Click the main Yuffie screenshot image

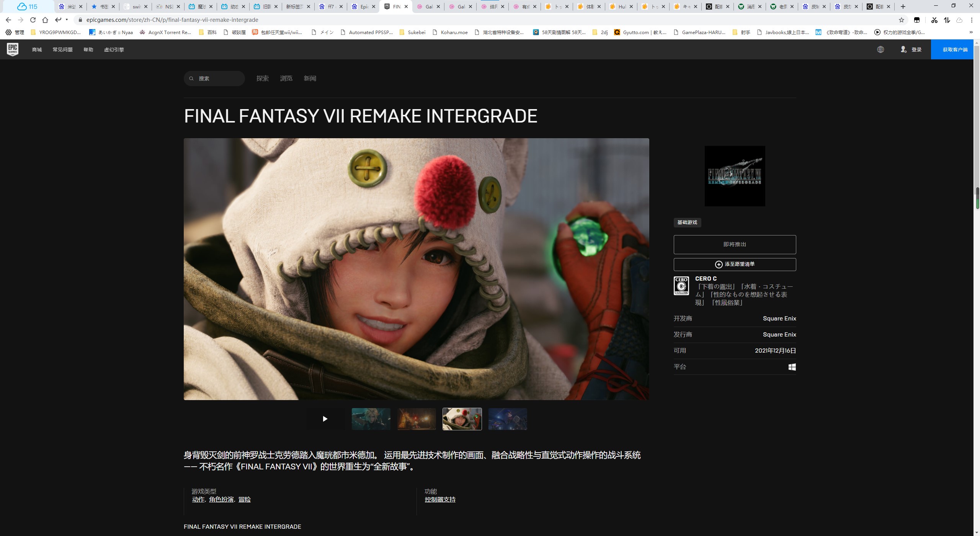point(416,269)
